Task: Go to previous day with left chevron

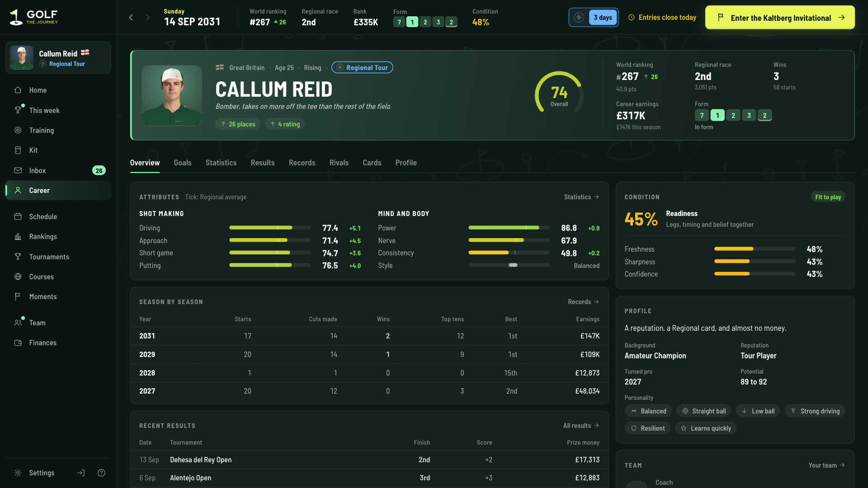Action: tap(131, 17)
